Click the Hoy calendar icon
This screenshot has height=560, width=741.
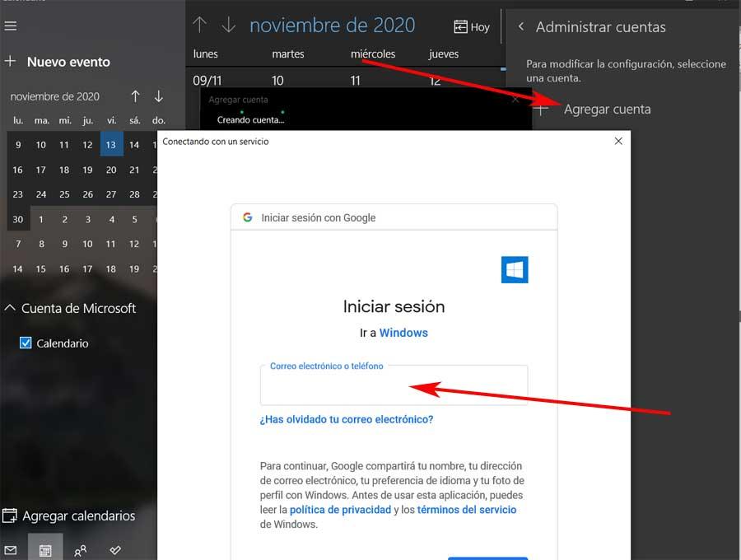point(460,27)
